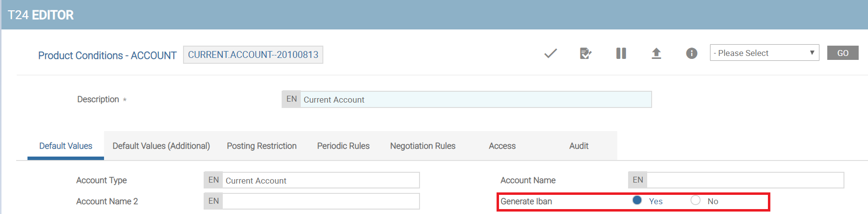Focus the Account Name input field
This screenshot has height=214, width=868.
pos(745,180)
